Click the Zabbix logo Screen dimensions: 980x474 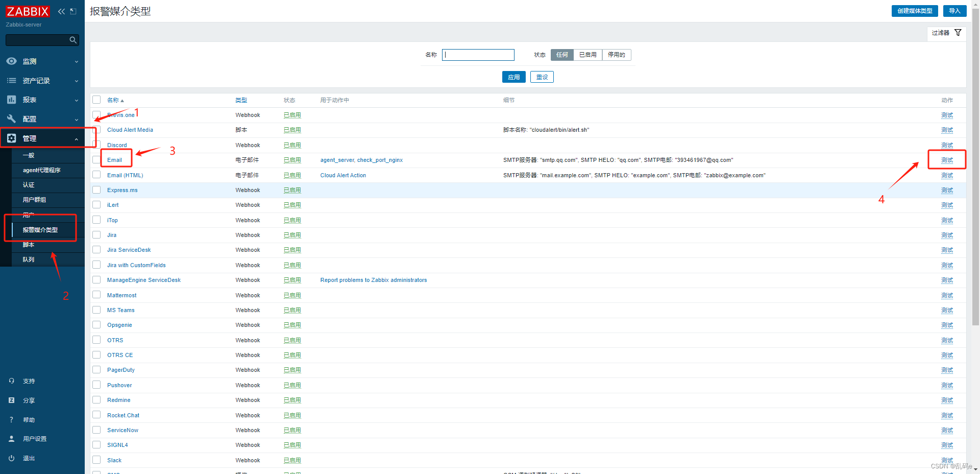pyautogui.click(x=28, y=11)
